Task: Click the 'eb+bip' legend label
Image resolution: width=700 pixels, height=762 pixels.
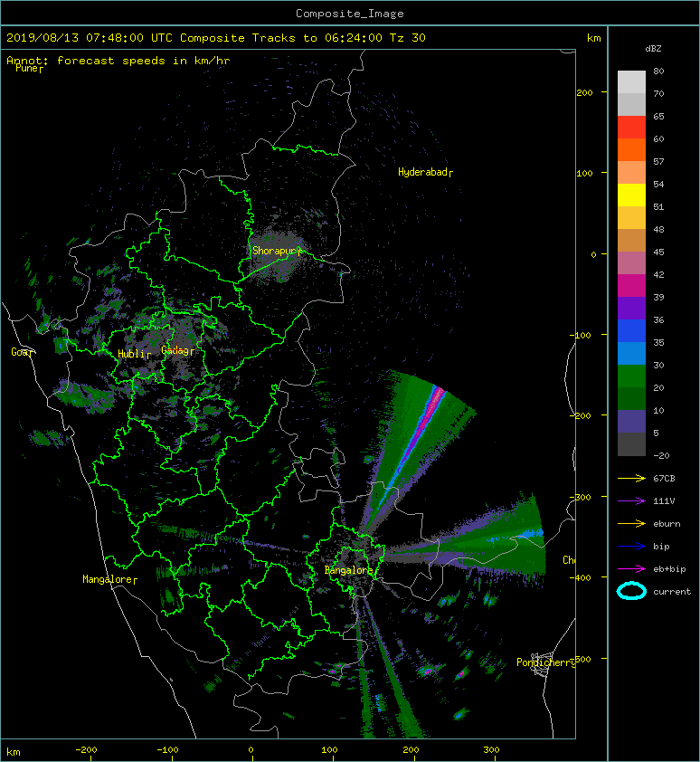Action: [x=669, y=569]
